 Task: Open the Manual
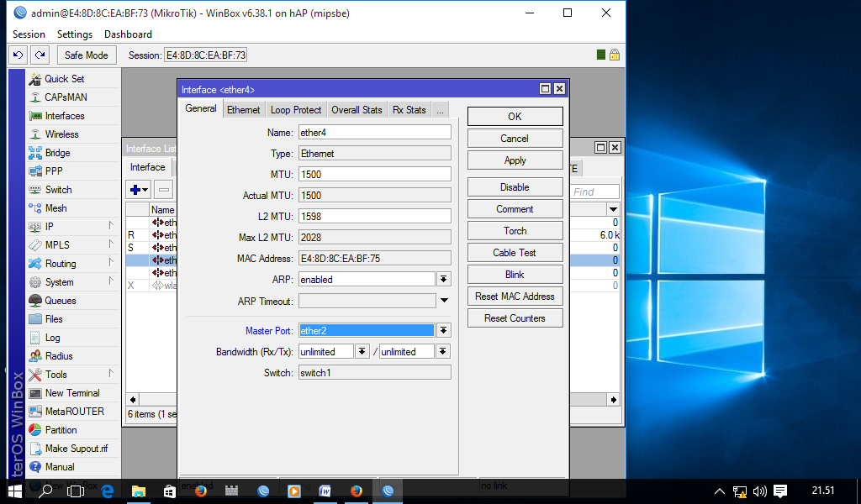60,467
